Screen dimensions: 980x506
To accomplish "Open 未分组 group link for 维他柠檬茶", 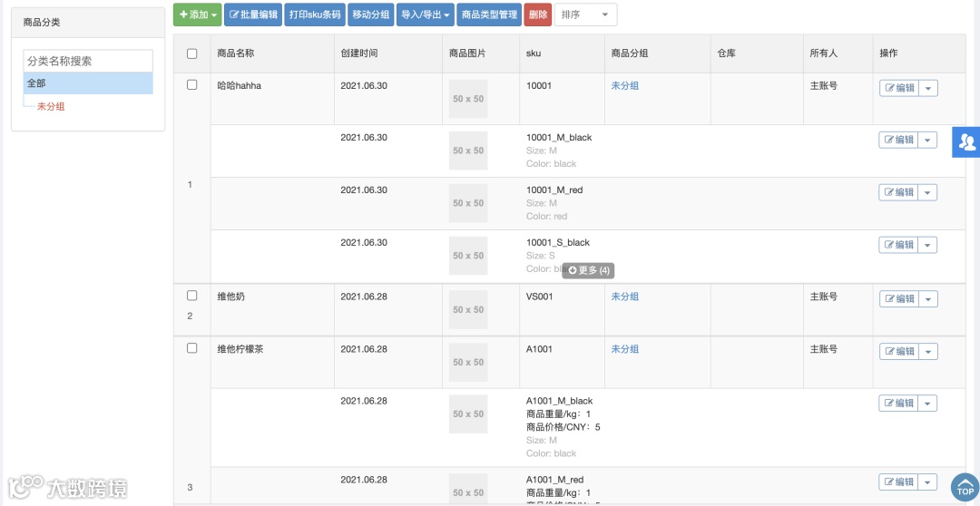I will point(624,349).
